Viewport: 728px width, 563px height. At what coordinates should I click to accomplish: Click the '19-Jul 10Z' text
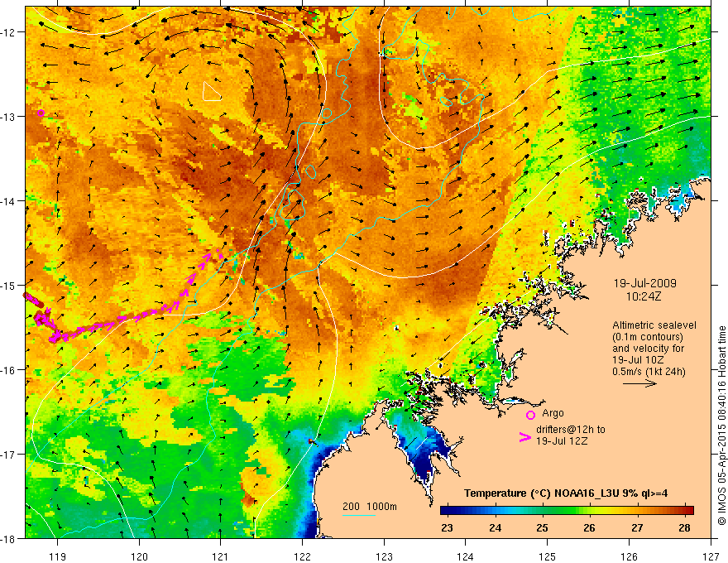coord(638,359)
